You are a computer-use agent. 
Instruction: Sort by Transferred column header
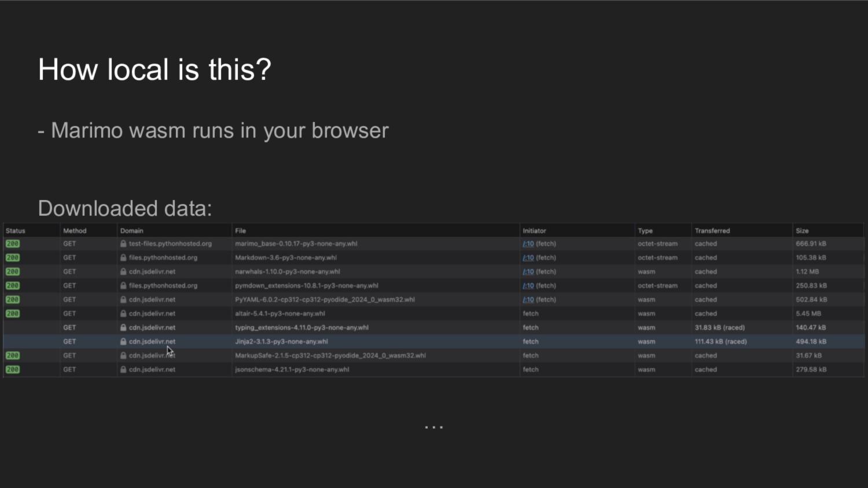tap(712, 231)
